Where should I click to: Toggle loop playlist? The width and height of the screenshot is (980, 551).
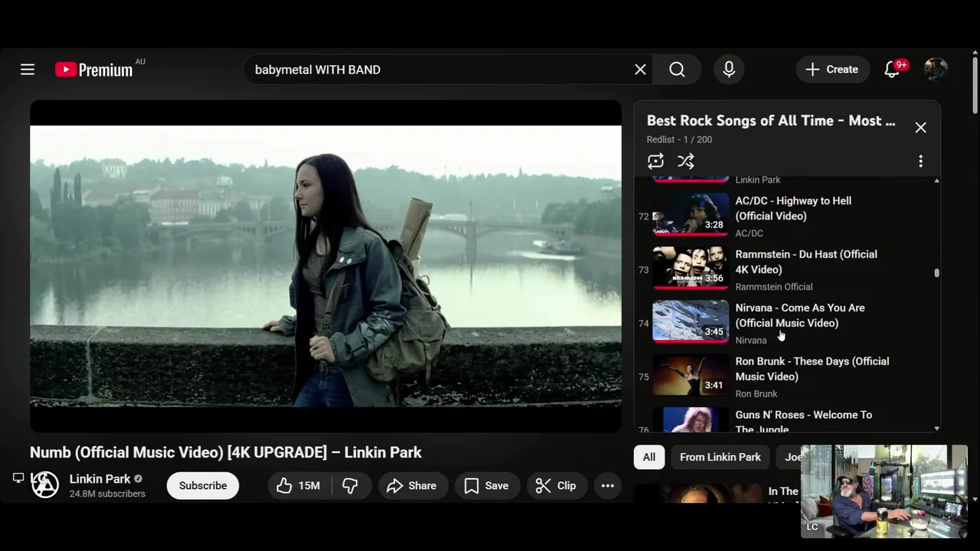655,161
